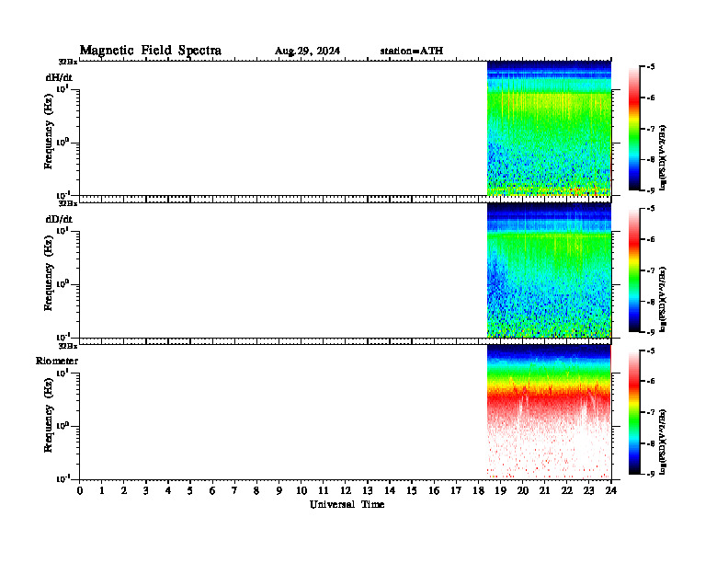Click hour '0' on Universal Time axis
Image resolution: width=728 pixels, height=563 pixels.
tap(80, 491)
